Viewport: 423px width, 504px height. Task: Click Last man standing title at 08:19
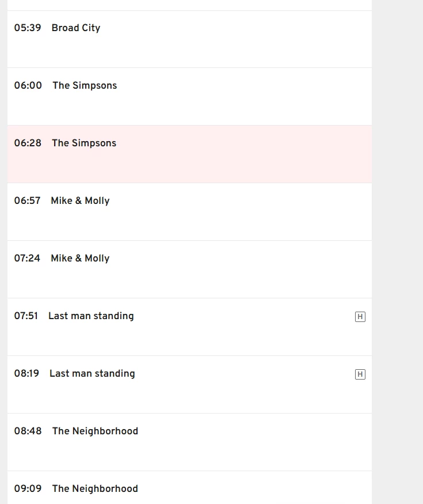click(x=92, y=373)
